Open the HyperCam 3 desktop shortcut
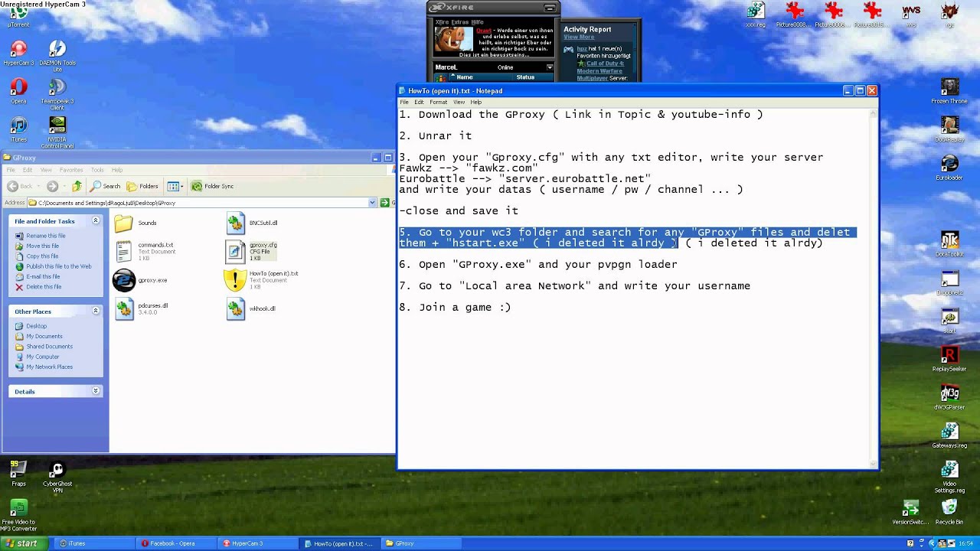 18,54
